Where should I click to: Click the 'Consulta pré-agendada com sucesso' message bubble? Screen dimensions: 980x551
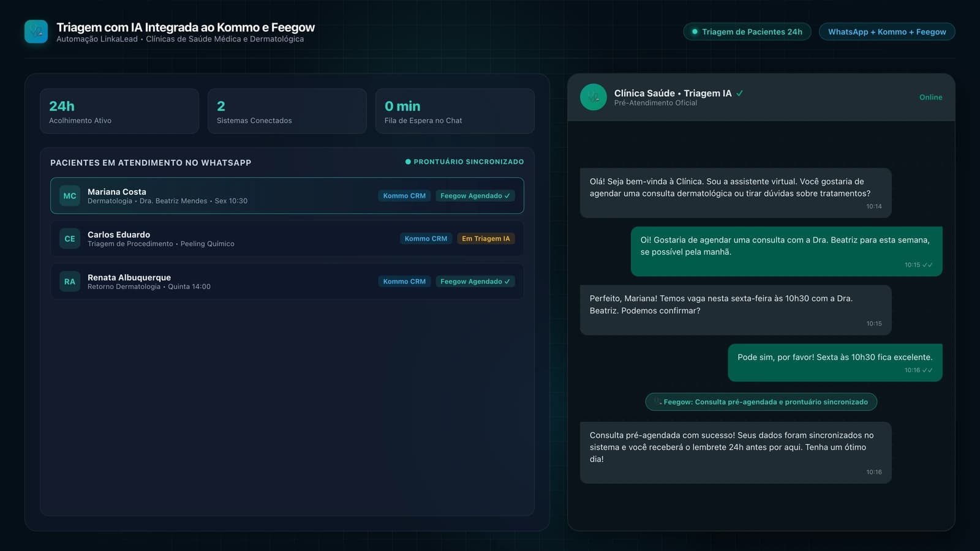tap(736, 452)
